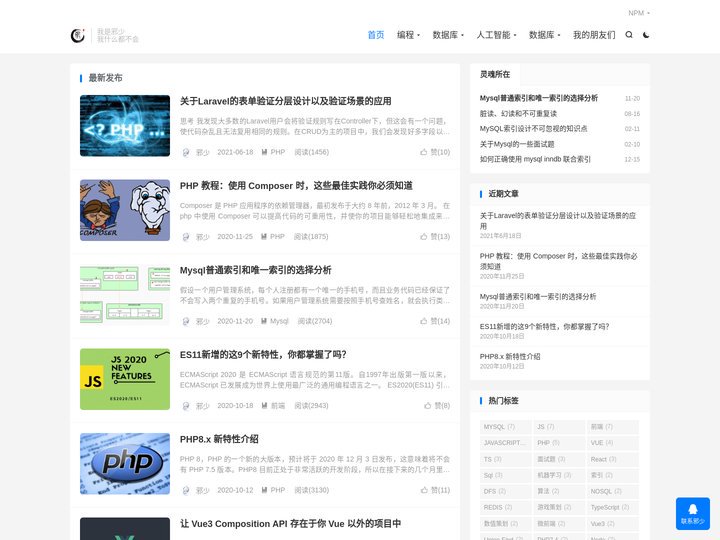Select the REDIS (2) tag
Screen dimensions: 720x540
click(506, 507)
